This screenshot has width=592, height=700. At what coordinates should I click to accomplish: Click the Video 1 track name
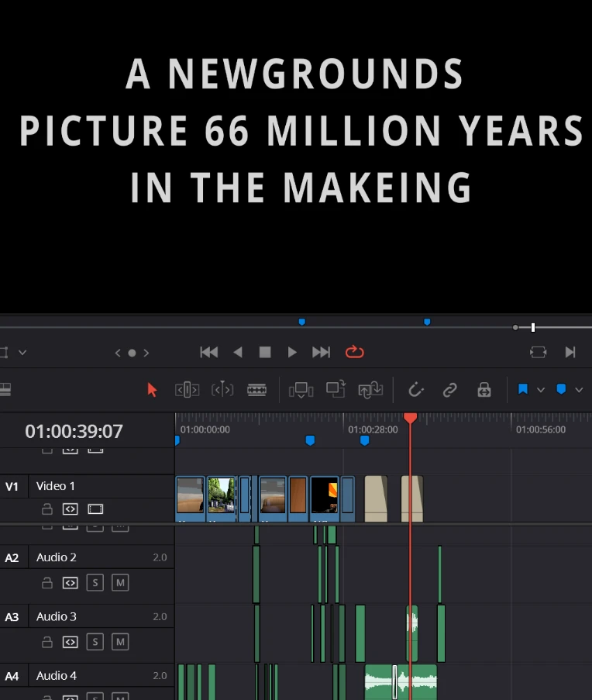pos(55,486)
